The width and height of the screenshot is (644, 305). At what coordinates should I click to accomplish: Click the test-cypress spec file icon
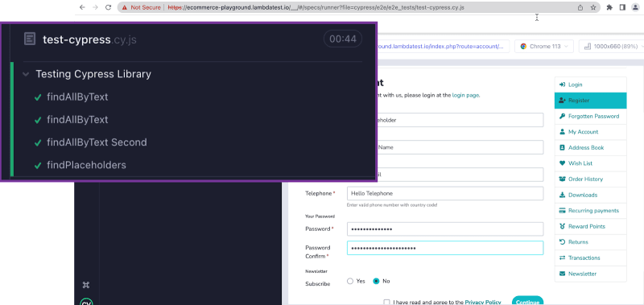30,39
